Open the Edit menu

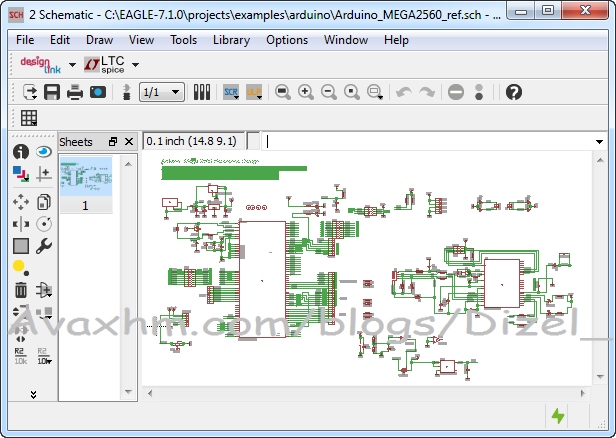tap(60, 40)
